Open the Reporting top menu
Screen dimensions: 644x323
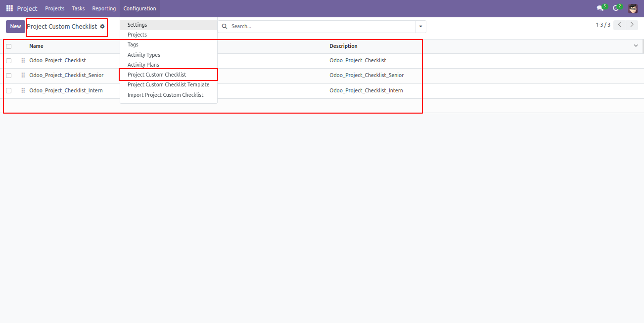pyautogui.click(x=104, y=8)
